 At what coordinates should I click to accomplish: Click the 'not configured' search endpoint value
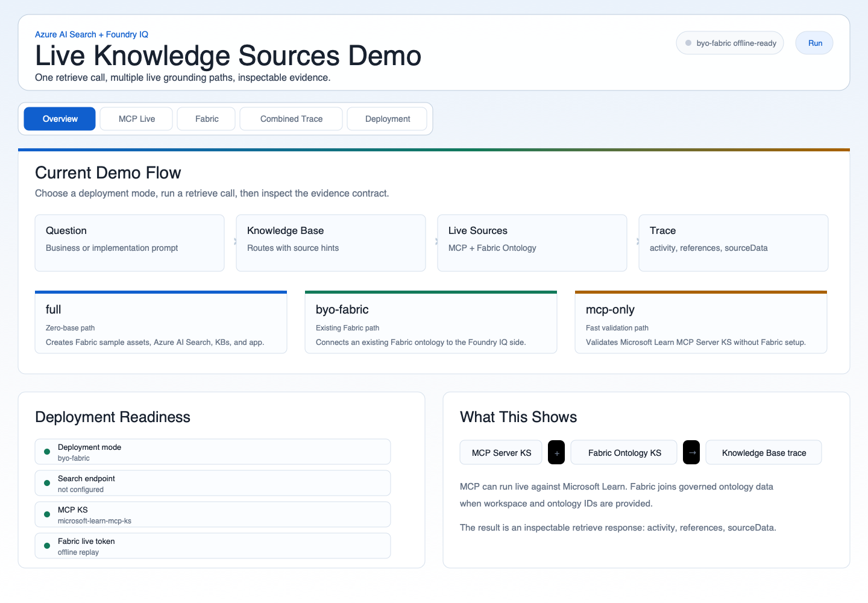coord(81,490)
